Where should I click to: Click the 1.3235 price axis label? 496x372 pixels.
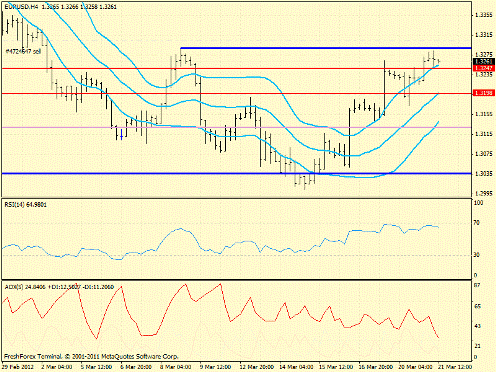coord(484,75)
